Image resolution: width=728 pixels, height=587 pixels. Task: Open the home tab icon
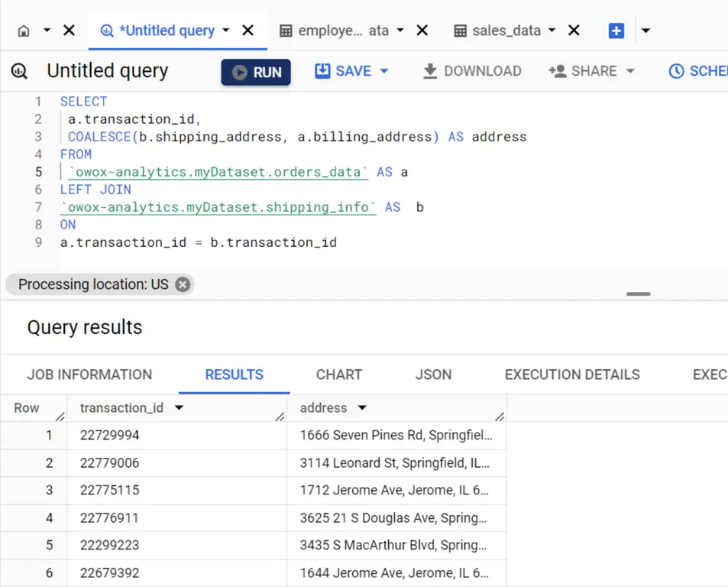pos(23,31)
